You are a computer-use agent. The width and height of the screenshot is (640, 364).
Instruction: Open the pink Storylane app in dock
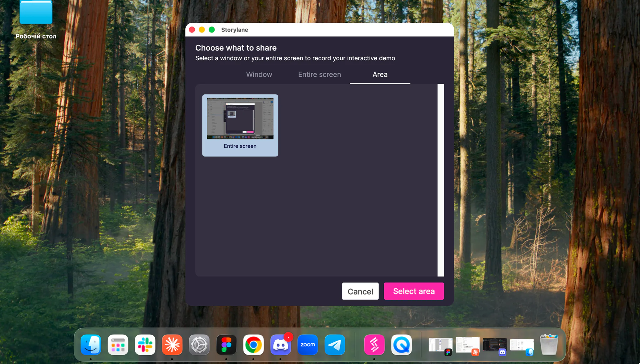click(x=374, y=345)
